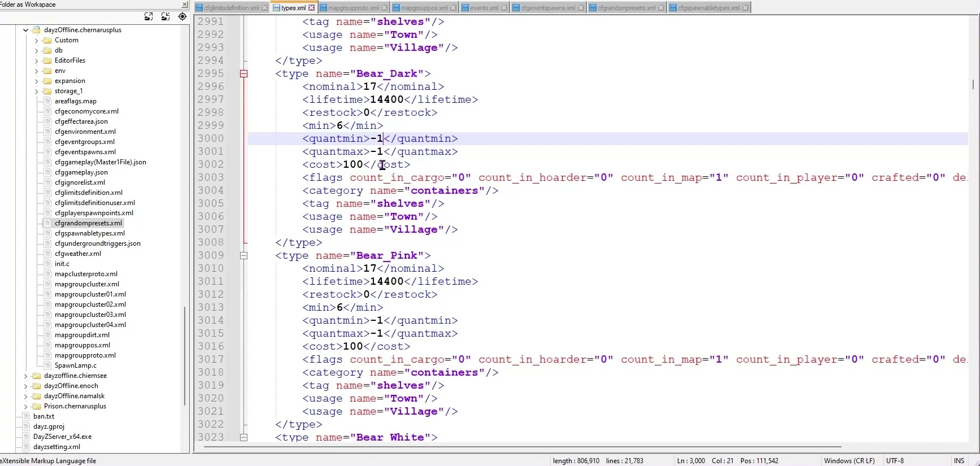Viewport: 980px width, 466px height.
Task: Close the mapgroupproto.xml tab
Action: [385, 8]
